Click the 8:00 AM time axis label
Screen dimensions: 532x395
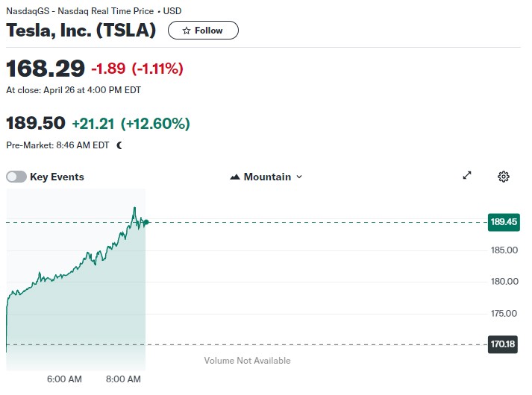[123, 379]
